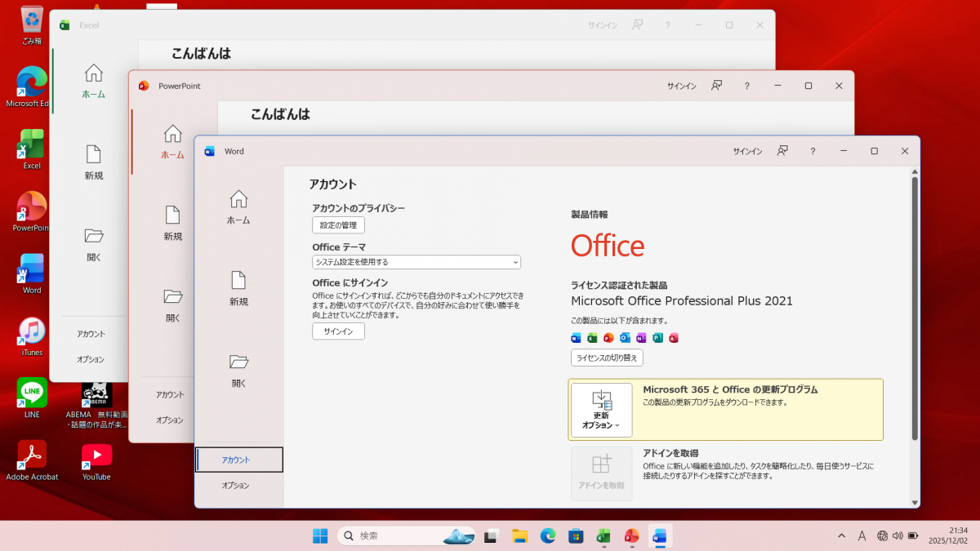The width and height of the screenshot is (980, 551).
Task: Click the Word window vertical scrollbar
Action: click(x=915, y=310)
